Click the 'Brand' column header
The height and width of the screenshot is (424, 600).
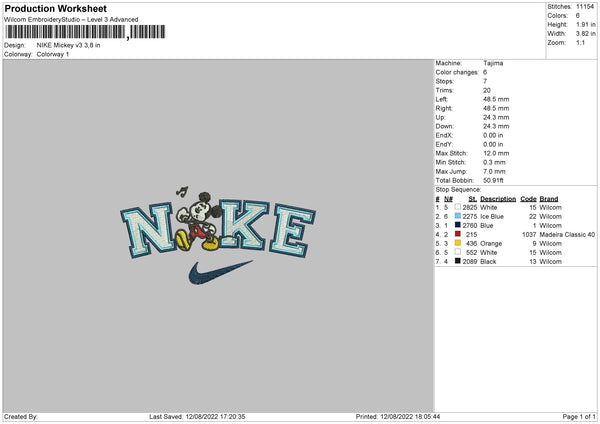coord(549,199)
